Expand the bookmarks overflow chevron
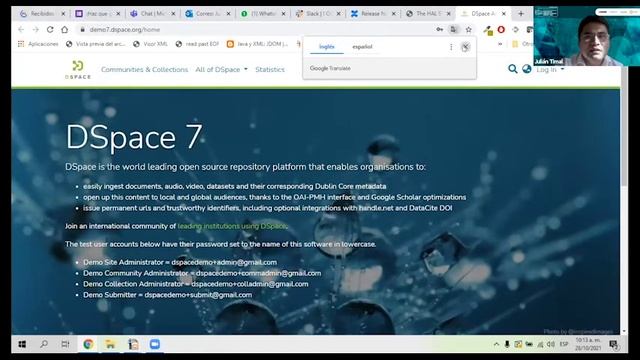 pos(500,44)
